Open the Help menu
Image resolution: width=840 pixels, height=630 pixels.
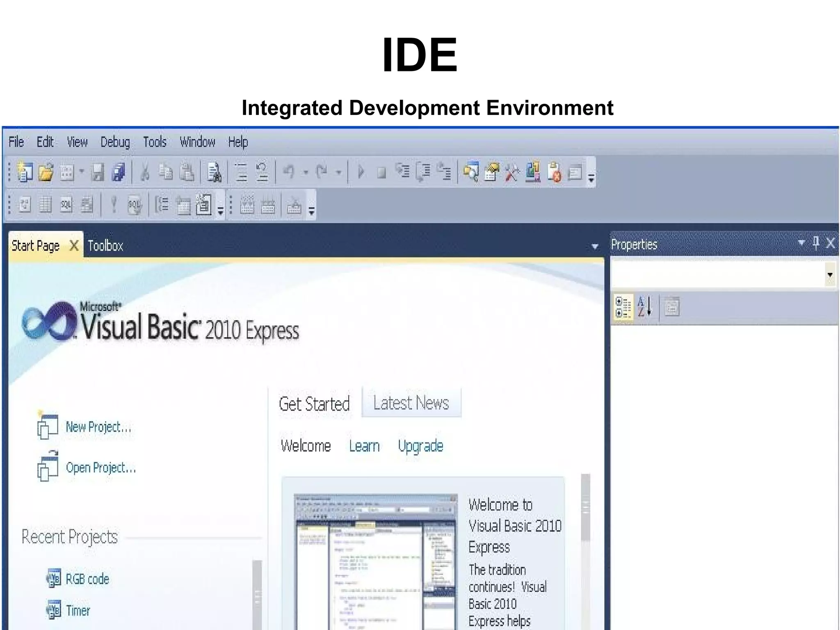tap(238, 142)
